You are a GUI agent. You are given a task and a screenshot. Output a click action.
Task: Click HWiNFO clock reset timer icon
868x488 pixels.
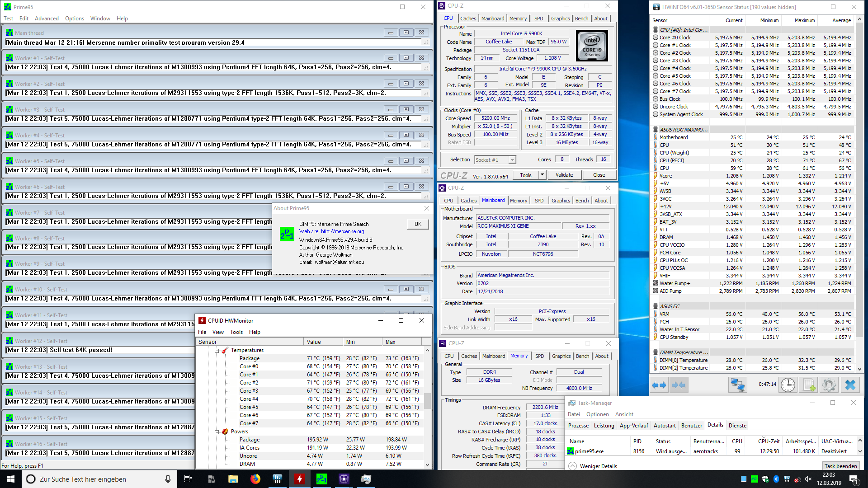click(x=788, y=385)
